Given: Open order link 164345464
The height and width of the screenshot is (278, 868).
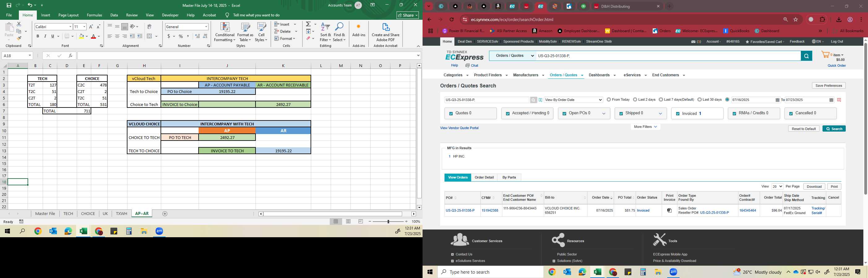Looking at the screenshot, I should pyautogui.click(x=747, y=210).
